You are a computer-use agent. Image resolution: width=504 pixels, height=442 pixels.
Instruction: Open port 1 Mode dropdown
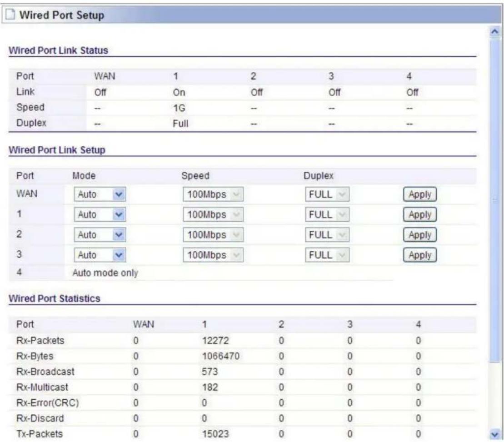click(x=100, y=214)
